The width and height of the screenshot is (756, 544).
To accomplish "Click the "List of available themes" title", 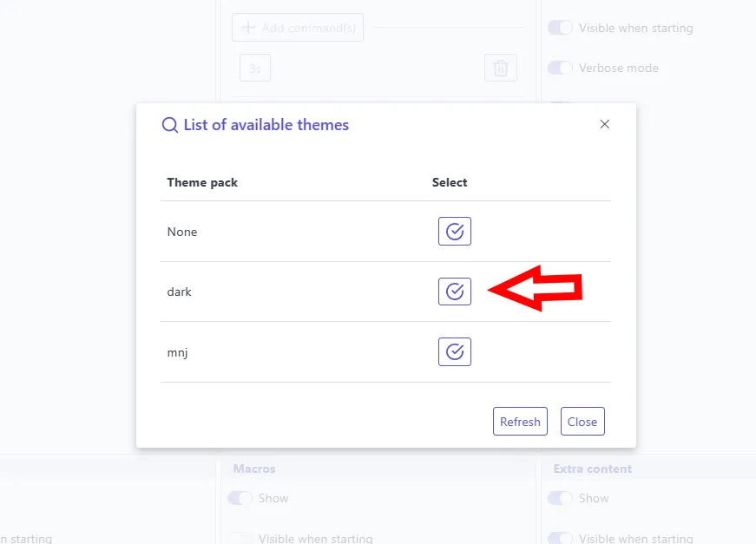I will pos(266,125).
